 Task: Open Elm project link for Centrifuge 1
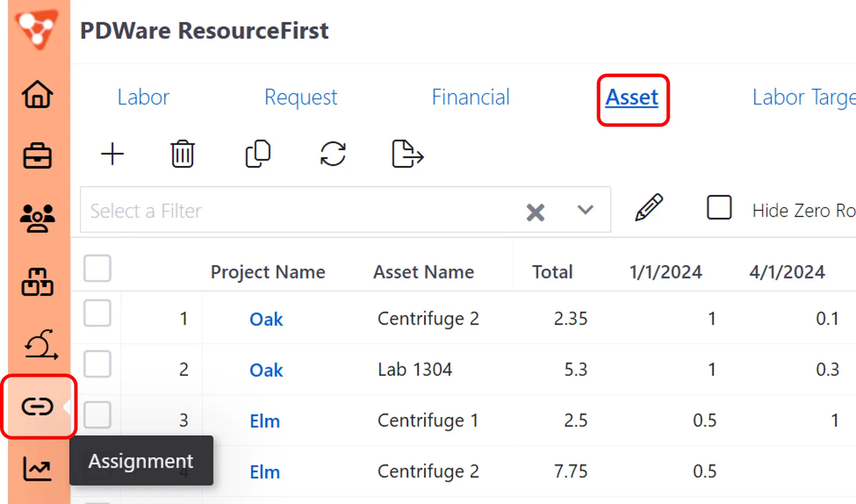tap(265, 421)
